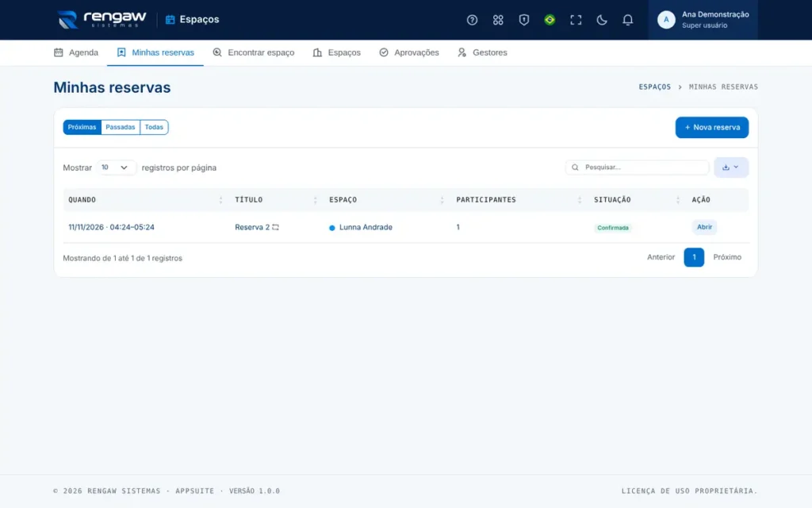Open the export download dropdown
Image resolution: width=812 pixels, height=508 pixels.
(x=730, y=167)
